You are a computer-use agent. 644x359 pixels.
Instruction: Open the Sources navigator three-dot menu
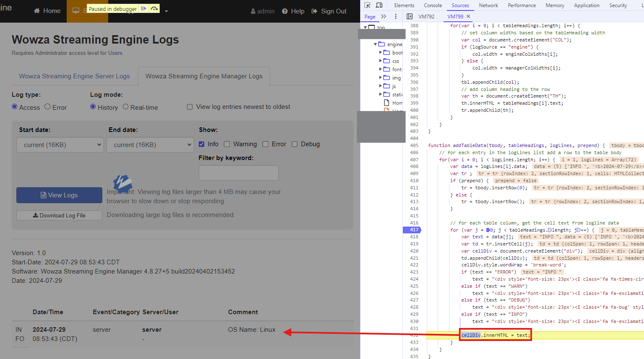pyautogui.click(x=395, y=16)
